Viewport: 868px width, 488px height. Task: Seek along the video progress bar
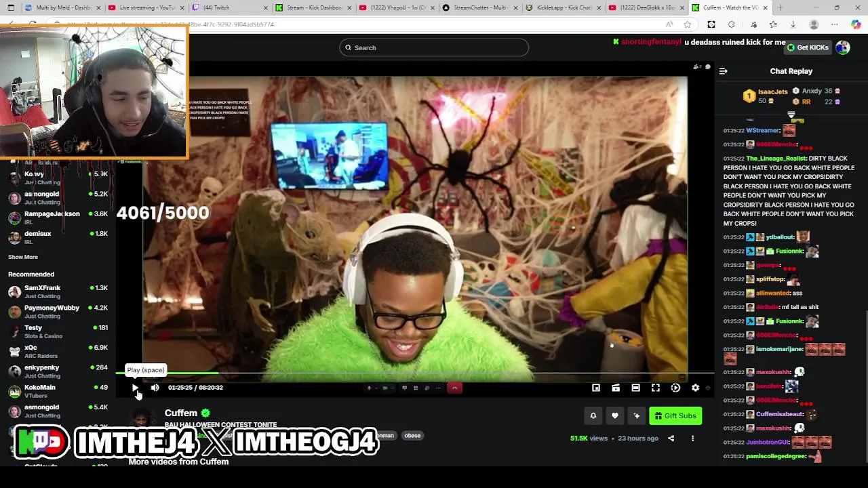pos(415,373)
